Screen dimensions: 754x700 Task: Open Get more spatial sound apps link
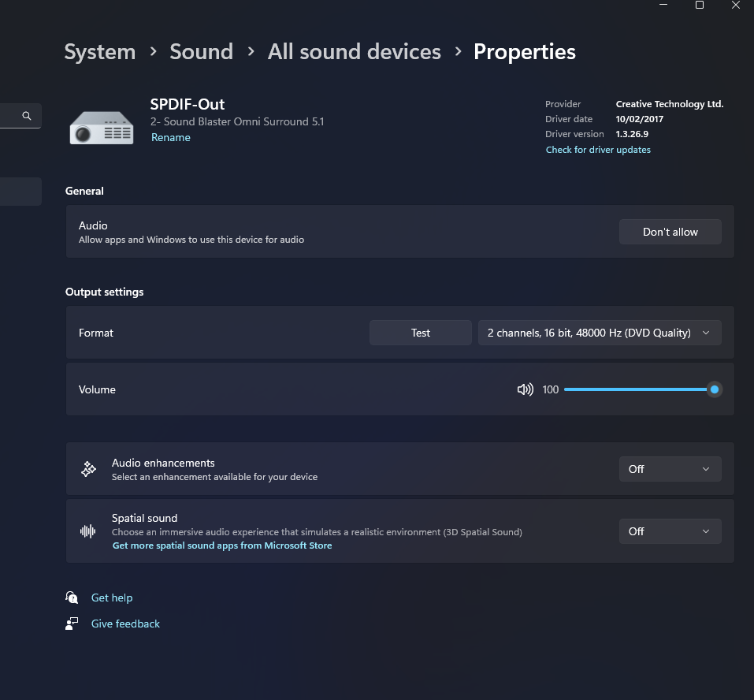pos(222,545)
